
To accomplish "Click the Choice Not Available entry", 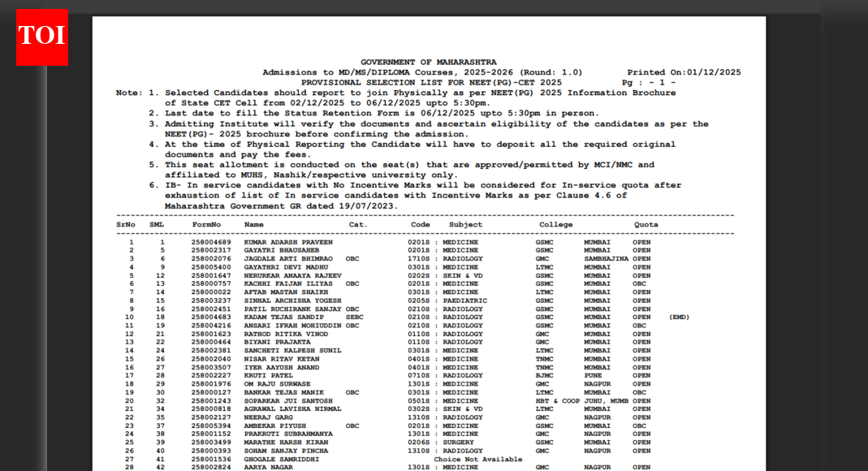I will [477, 460].
